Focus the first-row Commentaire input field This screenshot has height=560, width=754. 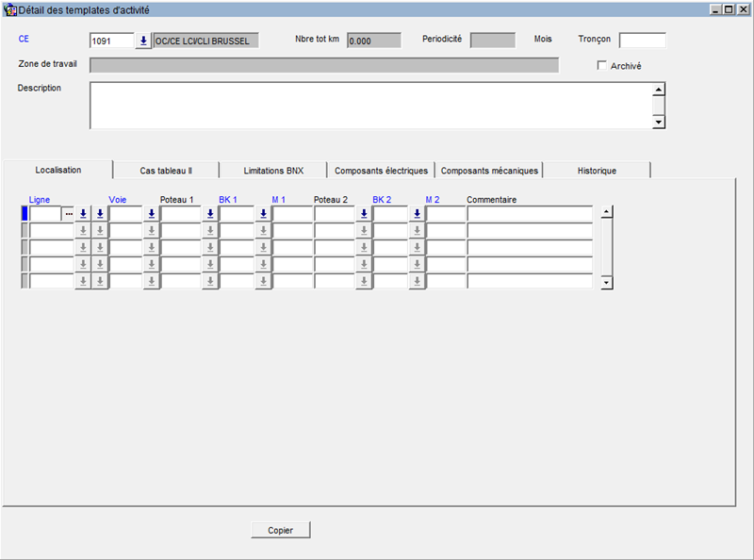530,214
